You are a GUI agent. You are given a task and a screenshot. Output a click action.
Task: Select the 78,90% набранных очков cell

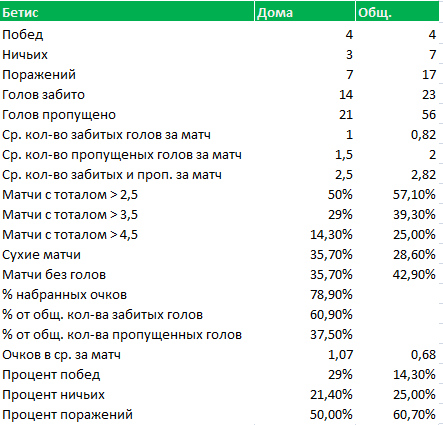coord(305,294)
